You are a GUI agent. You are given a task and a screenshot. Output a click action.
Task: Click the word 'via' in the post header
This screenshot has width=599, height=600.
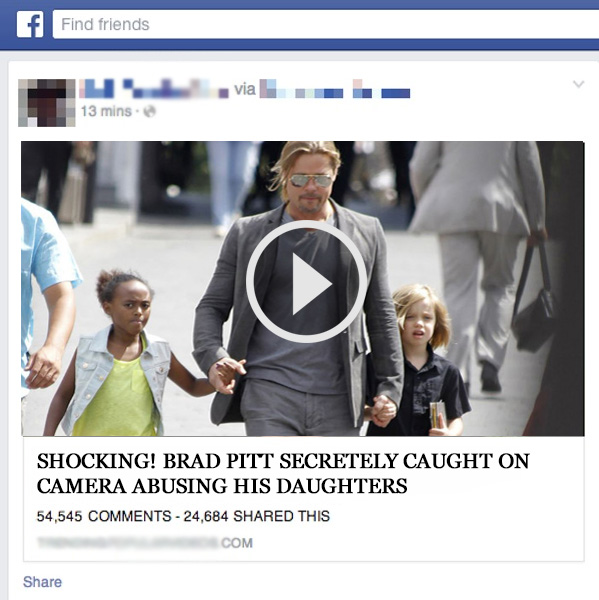pos(245,89)
